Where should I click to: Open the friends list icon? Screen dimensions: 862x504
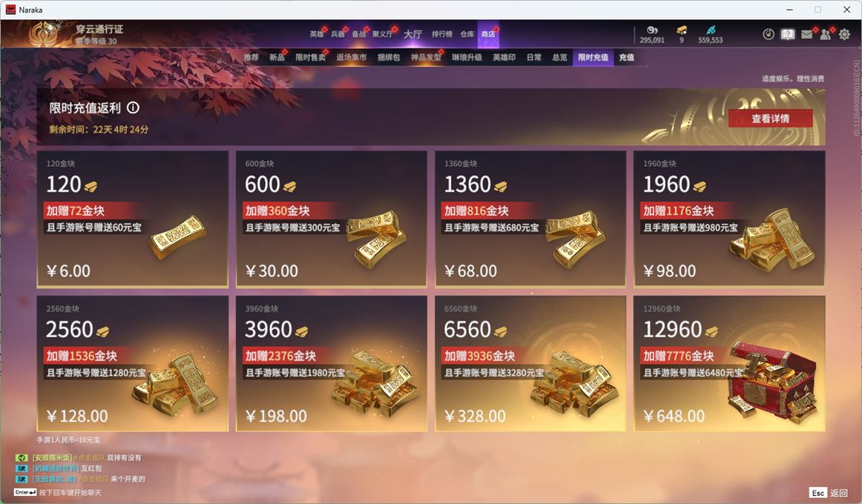pyautogui.click(x=825, y=35)
